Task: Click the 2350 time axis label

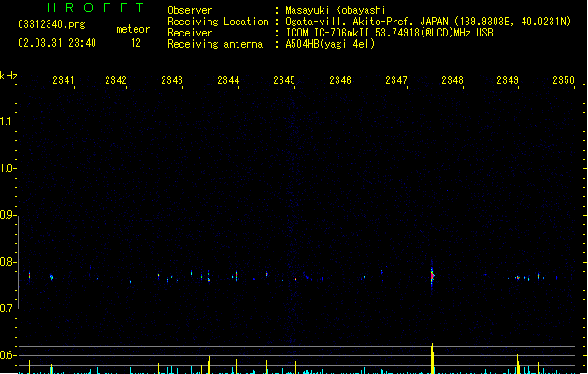Action: (x=564, y=80)
